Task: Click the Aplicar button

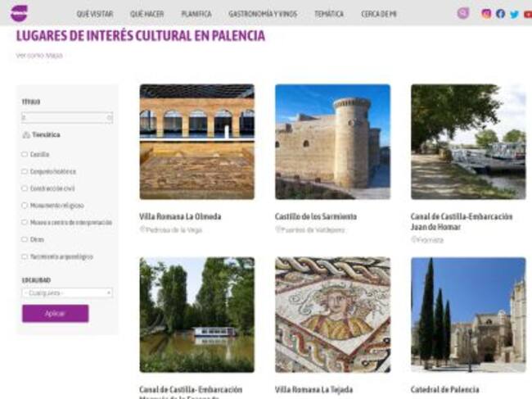Action: [x=56, y=314]
